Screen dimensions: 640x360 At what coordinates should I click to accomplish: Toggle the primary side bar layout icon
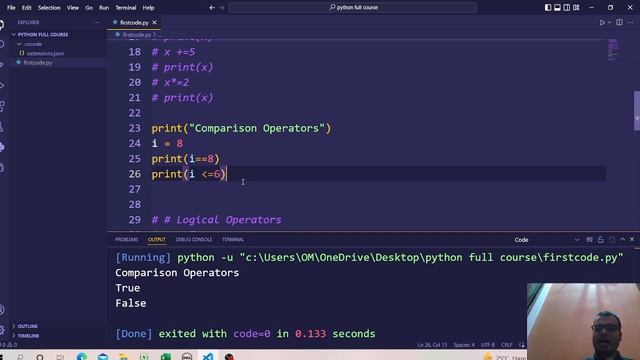[x=548, y=7]
